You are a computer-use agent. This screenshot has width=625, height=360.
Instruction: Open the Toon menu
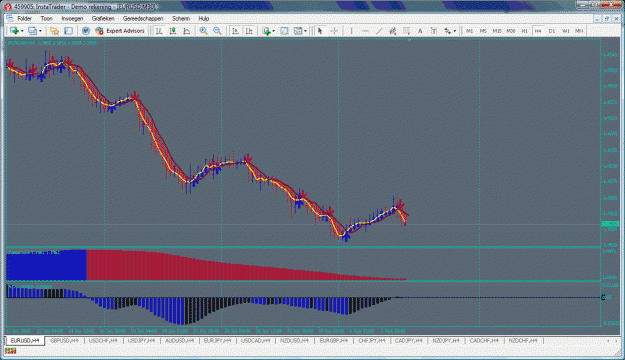click(47, 18)
